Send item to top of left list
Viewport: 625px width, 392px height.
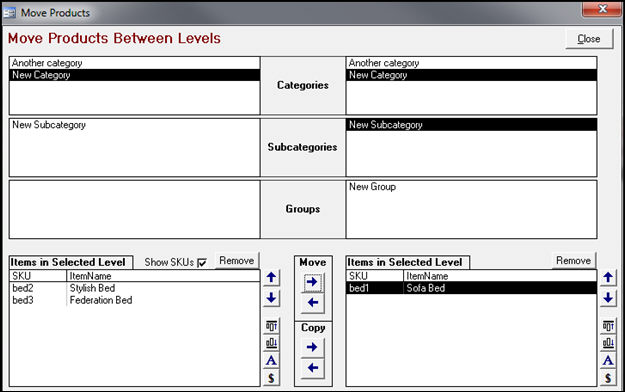click(271, 326)
